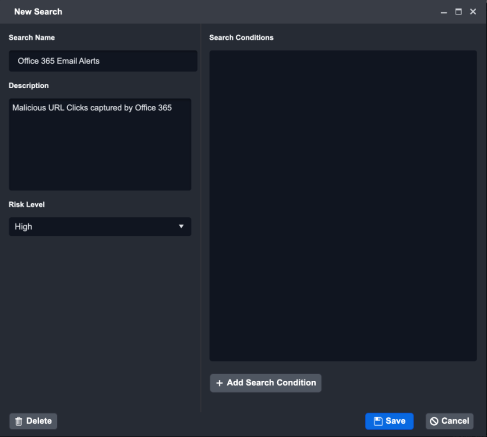Expand the Risk Level dropdown arrow
This screenshot has width=487, height=437.
point(181,226)
